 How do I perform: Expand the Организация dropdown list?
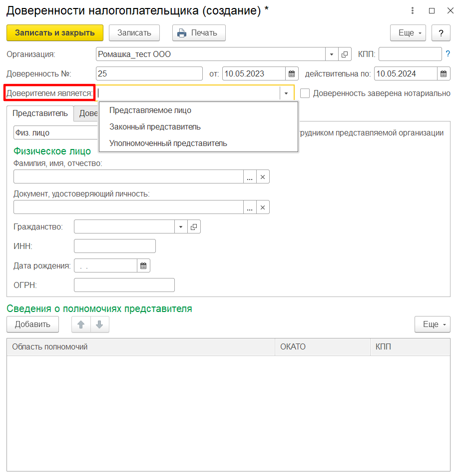(332, 54)
